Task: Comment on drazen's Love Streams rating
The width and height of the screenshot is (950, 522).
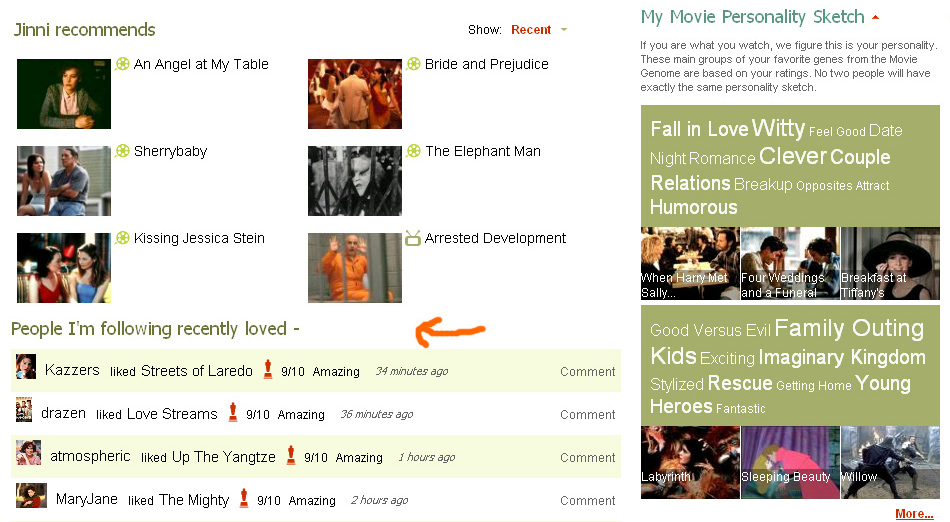Action: [587, 414]
